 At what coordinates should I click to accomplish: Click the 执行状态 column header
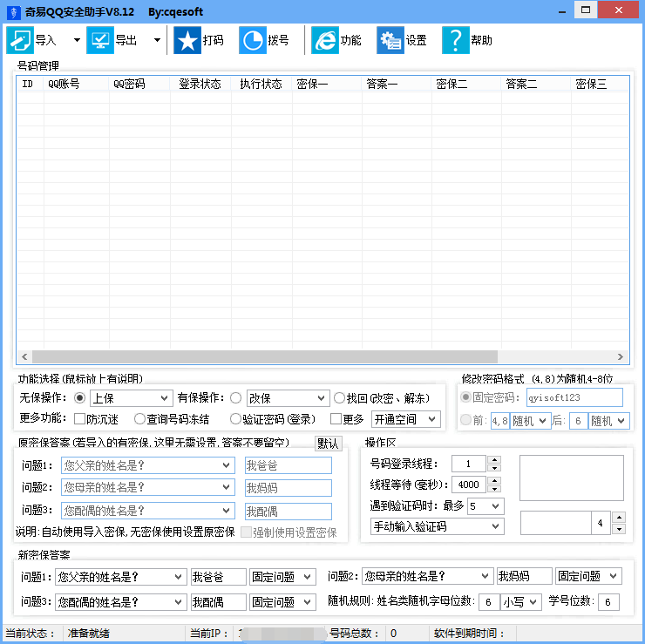point(261,84)
